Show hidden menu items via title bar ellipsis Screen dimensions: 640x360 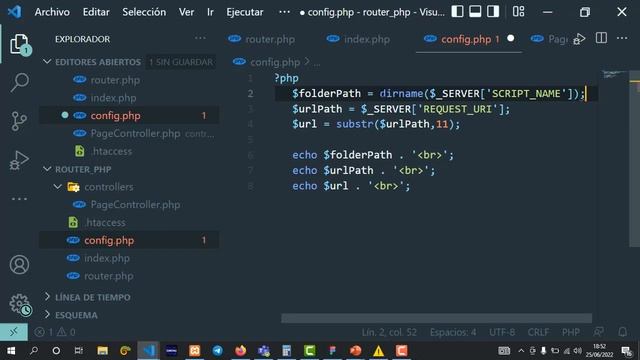pos(284,12)
